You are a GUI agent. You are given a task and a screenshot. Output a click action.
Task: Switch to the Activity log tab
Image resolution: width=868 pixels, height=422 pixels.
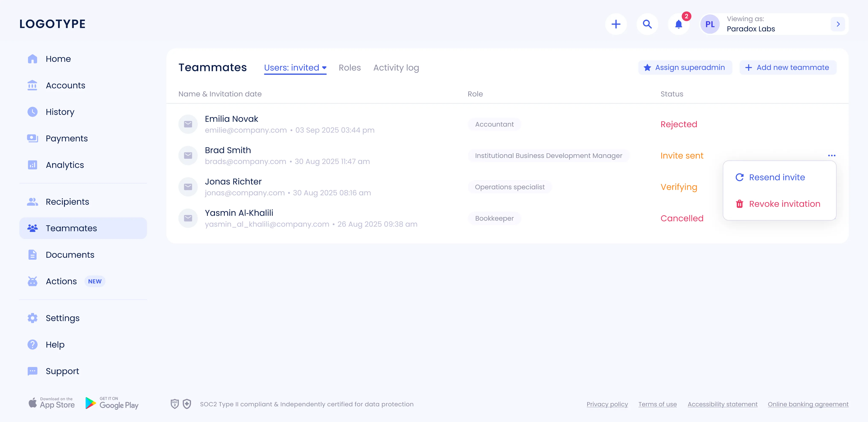coord(396,68)
